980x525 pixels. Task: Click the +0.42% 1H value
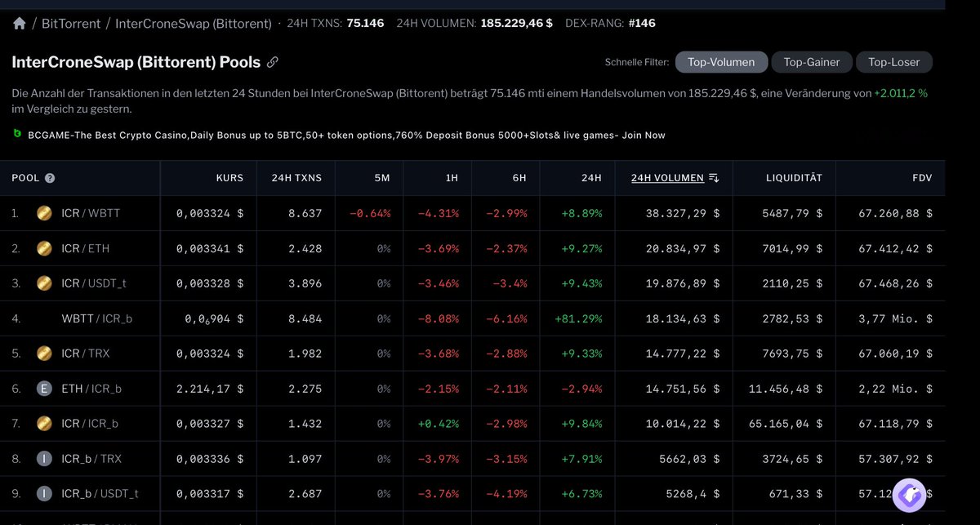(x=438, y=423)
